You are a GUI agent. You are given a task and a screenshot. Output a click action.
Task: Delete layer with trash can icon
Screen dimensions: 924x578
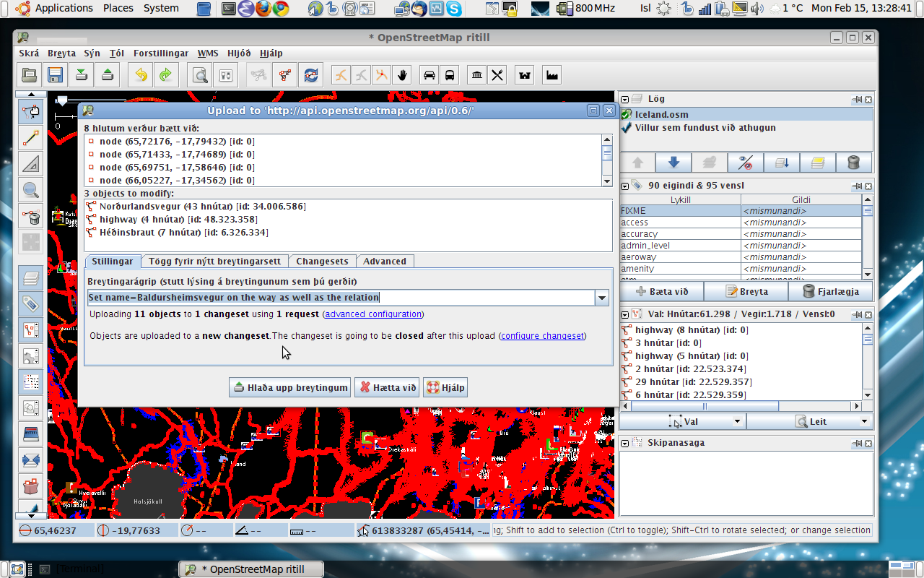(853, 163)
